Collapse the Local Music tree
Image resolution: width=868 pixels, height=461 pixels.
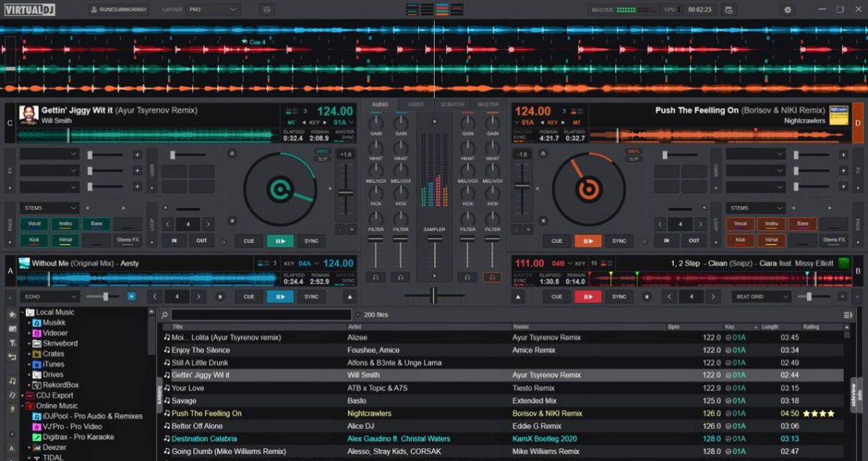pyautogui.click(x=22, y=313)
